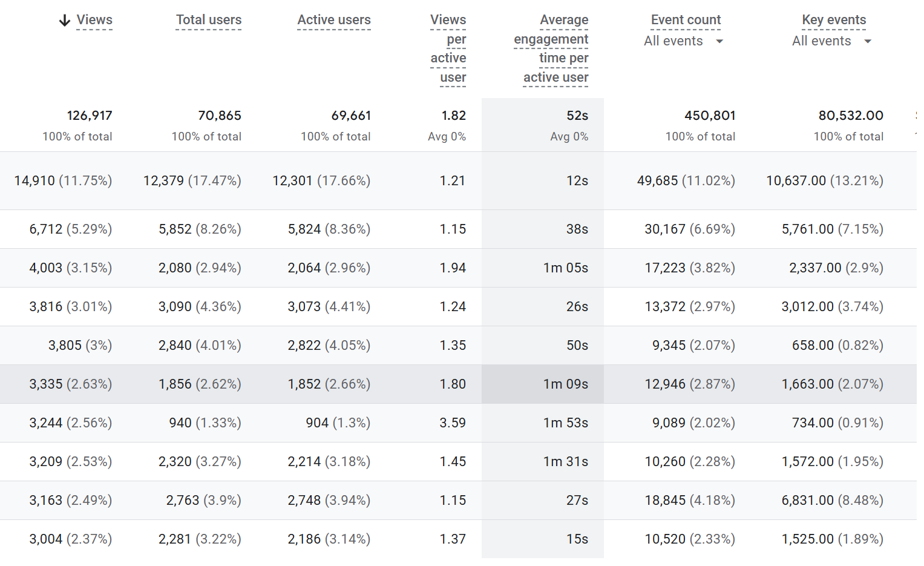Sort by Average engagement time header
Screen dimensions: 924x566
(x=551, y=48)
